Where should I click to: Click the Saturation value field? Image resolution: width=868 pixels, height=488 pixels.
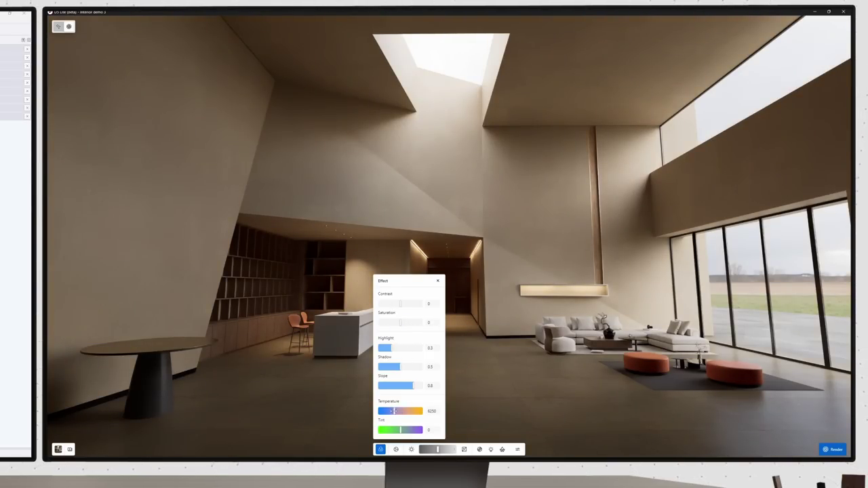click(433, 323)
